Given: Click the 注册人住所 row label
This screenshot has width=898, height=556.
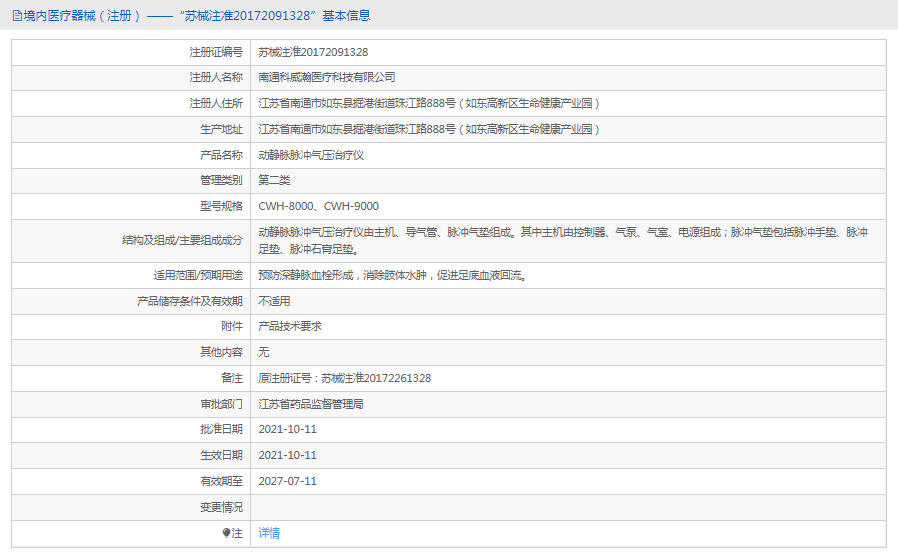Looking at the screenshot, I should click(x=216, y=103).
